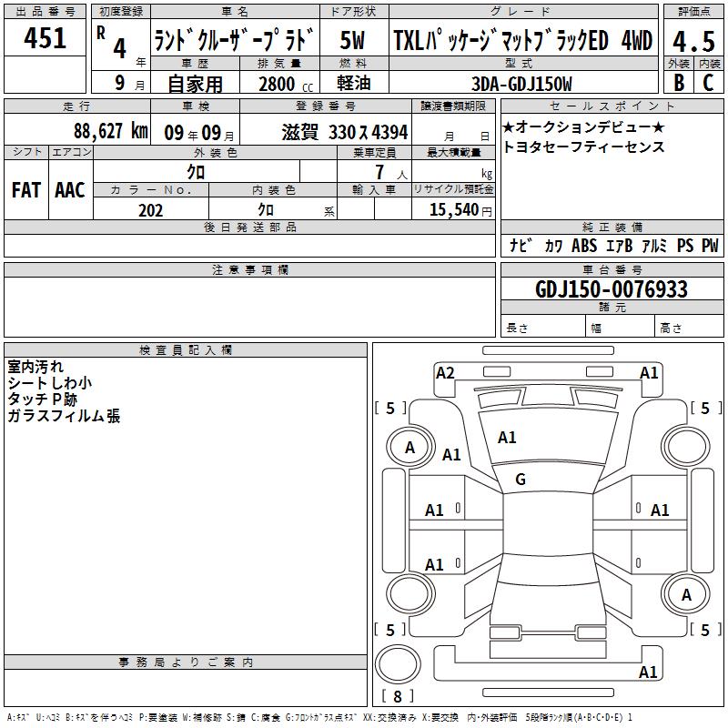Select the car name ランドクルーザープラド
The image size is (728, 728).
[234, 40]
